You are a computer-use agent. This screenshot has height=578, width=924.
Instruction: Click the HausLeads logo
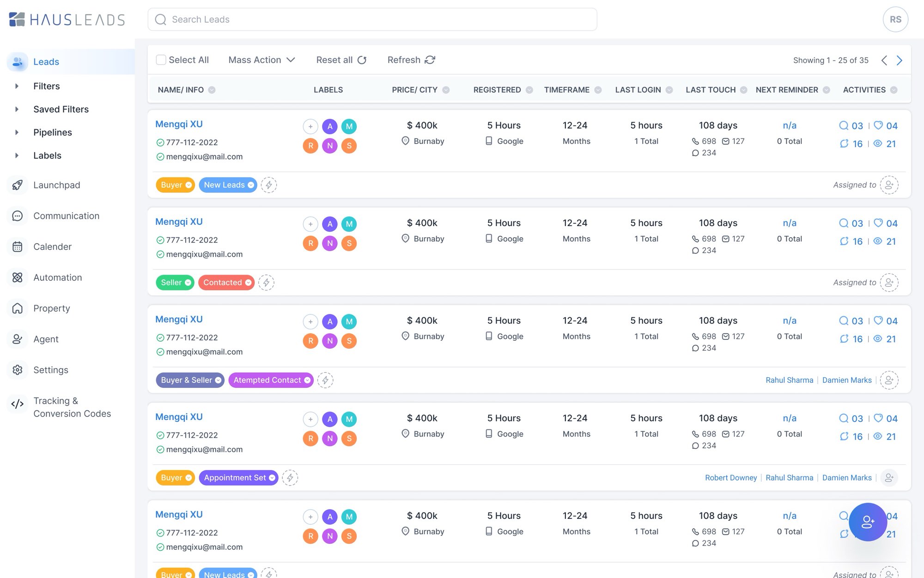67,19
